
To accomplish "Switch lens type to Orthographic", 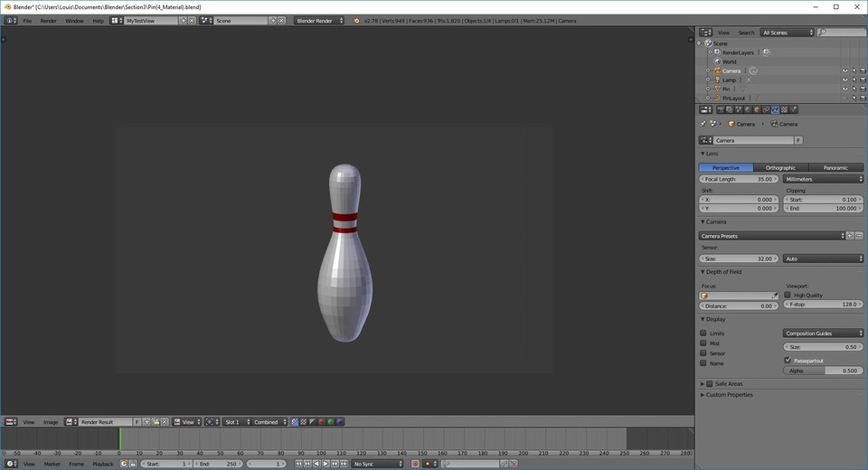I will [780, 167].
